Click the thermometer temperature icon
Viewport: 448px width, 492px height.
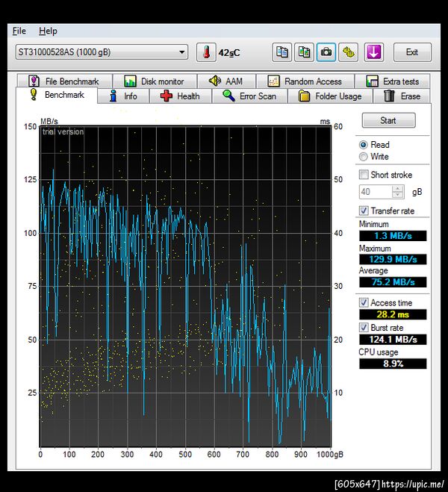coord(205,52)
